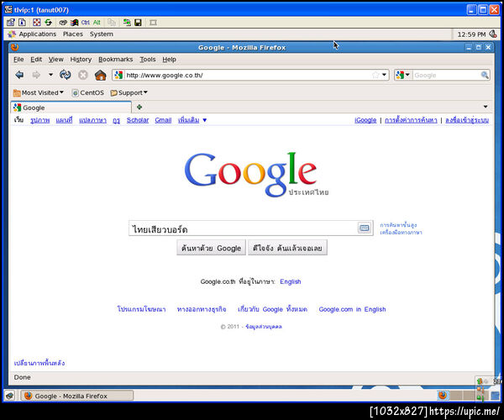Image resolution: width=504 pixels, height=420 pixels.
Task: Click VNC refresh screen icon
Action: 48,23
